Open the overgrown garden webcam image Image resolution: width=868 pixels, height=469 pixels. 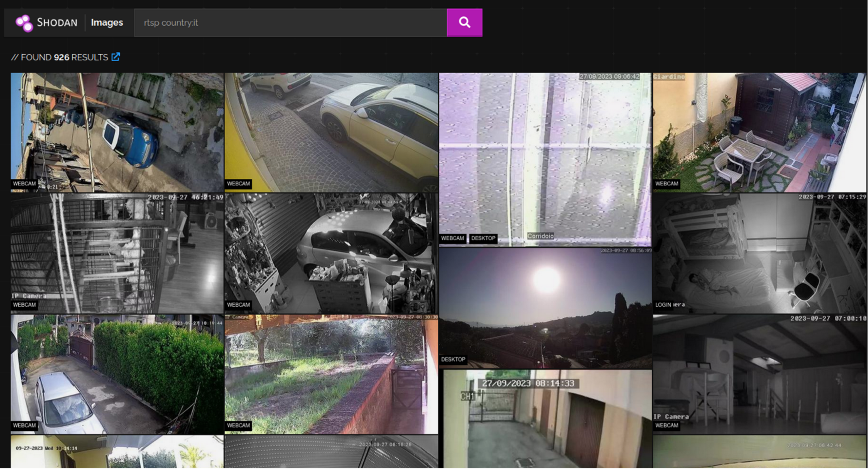tap(331, 373)
